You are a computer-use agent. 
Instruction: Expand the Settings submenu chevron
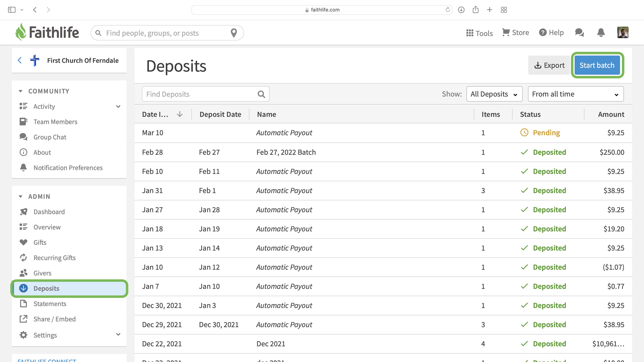click(x=118, y=335)
